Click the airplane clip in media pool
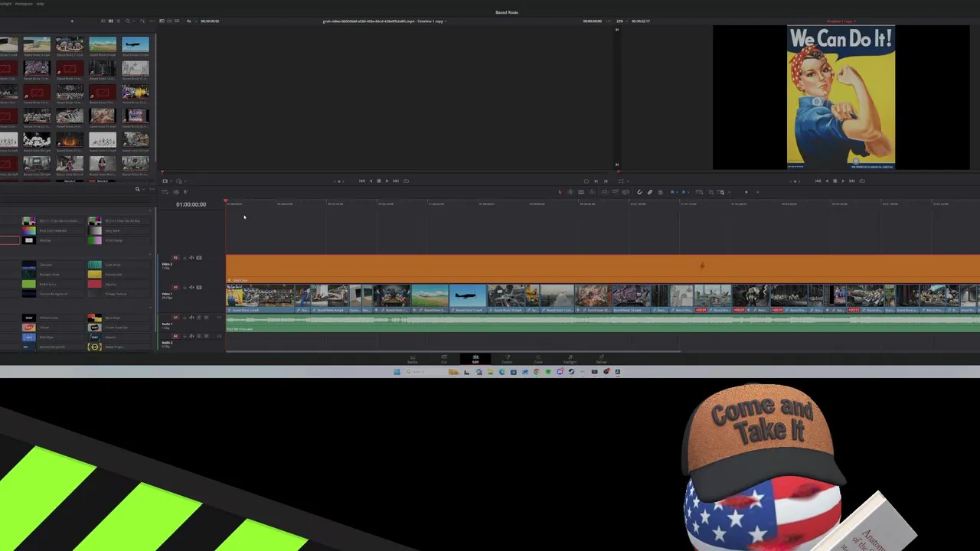Screen dimensions: 980x551 coord(136,44)
